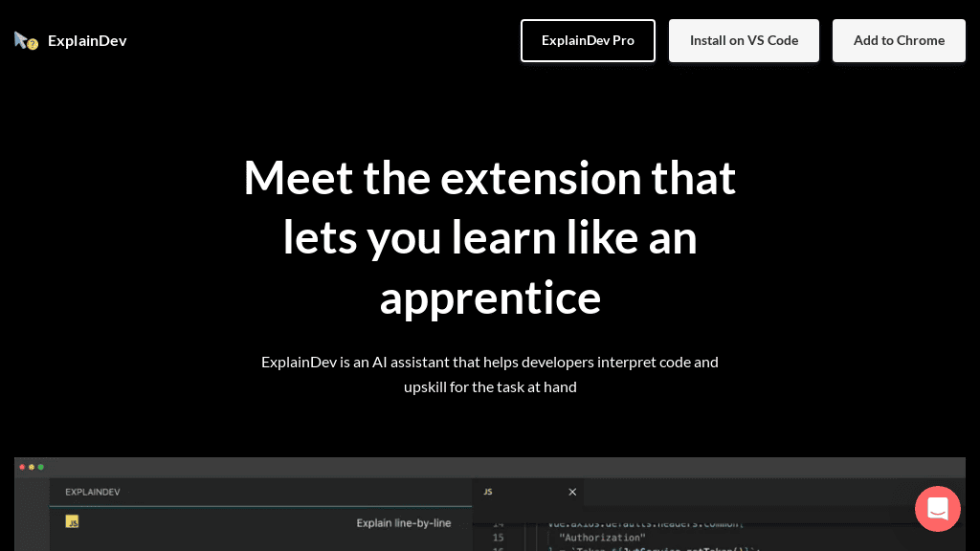The image size is (980, 551).
Task: Click the JS language icon on the editor tab
Action: [488, 492]
